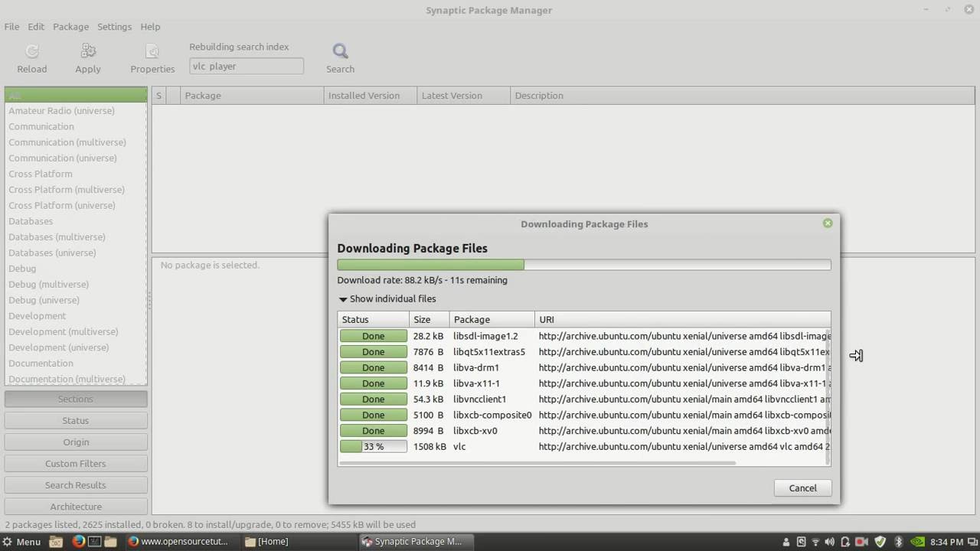Click the Sections filter button

click(76, 399)
